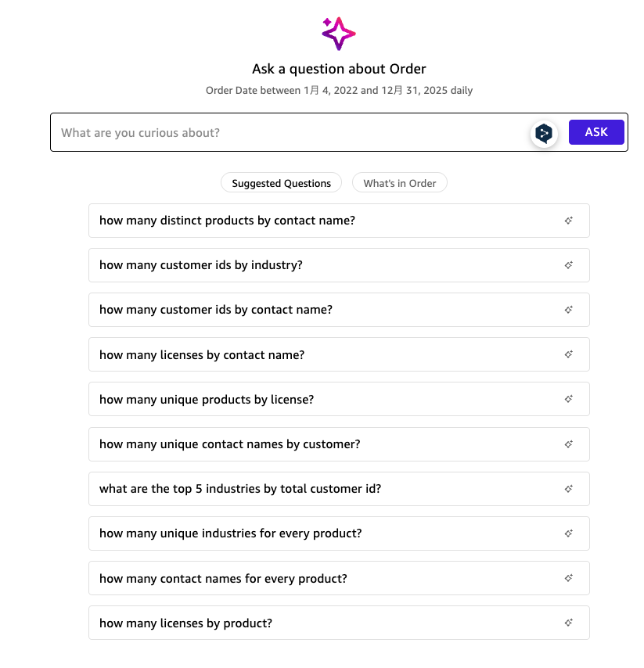Select the sparkle icon on 'how many unique industries for every product?'
The height and width of the screenshot is (668, 644).
[x=569, y=533]
